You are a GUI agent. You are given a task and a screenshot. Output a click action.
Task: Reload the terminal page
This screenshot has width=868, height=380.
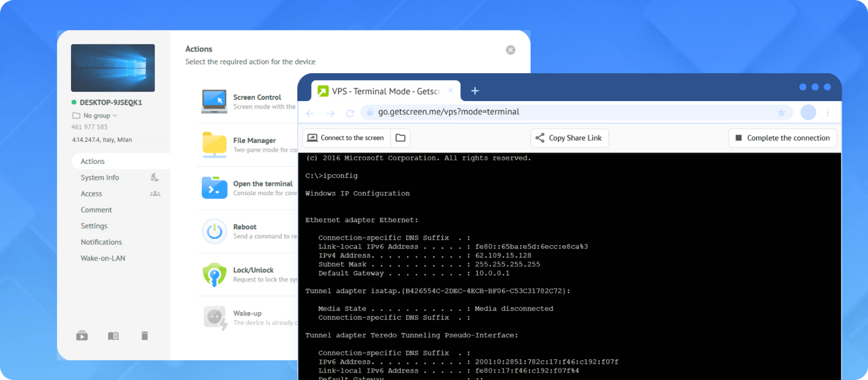350,112
